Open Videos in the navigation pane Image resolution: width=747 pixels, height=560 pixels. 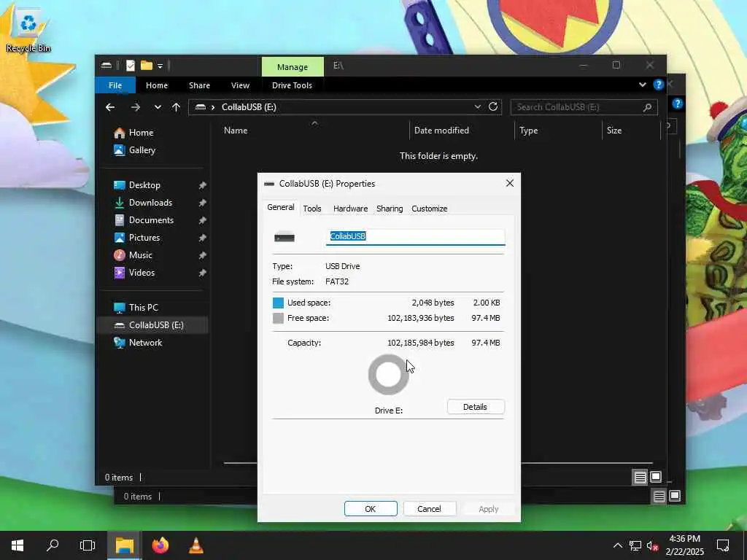(142, 273)
